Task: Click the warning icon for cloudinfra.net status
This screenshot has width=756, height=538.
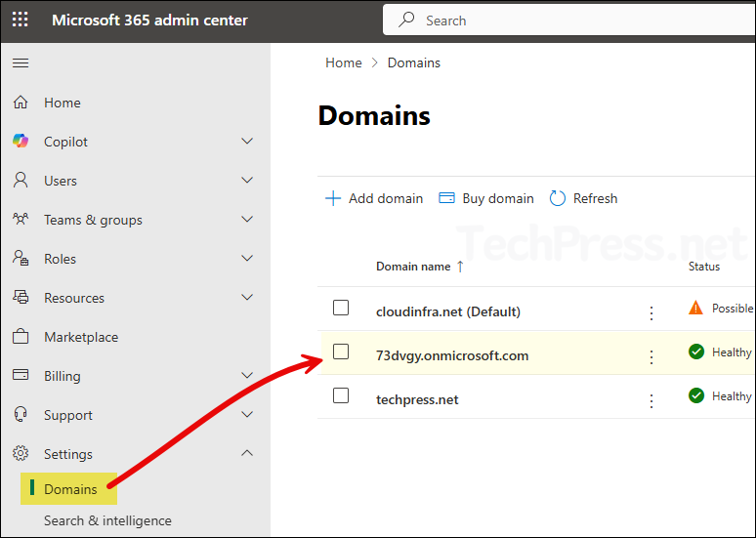Action: 695,308
